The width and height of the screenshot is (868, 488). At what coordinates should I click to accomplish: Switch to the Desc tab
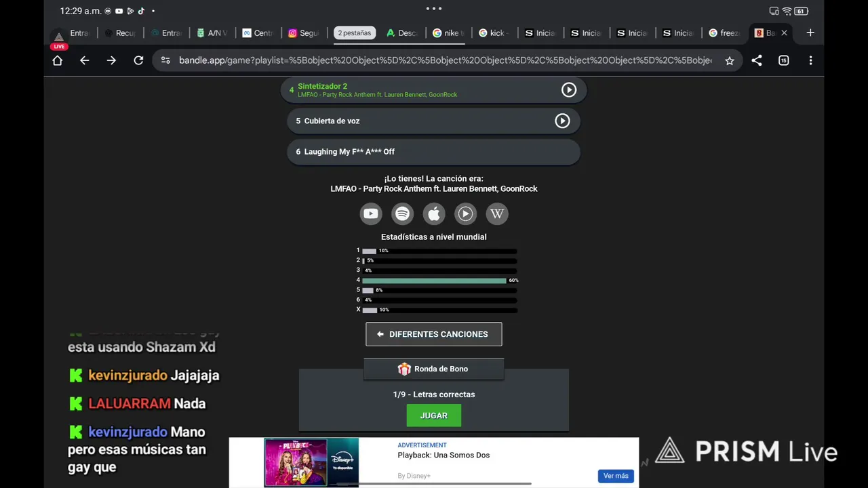(x=402, y=33)
